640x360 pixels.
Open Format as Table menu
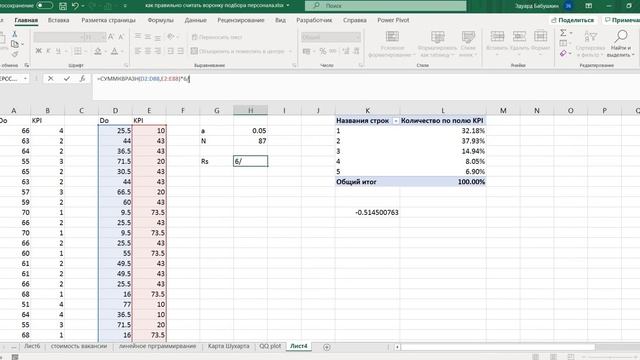[438, 44]
